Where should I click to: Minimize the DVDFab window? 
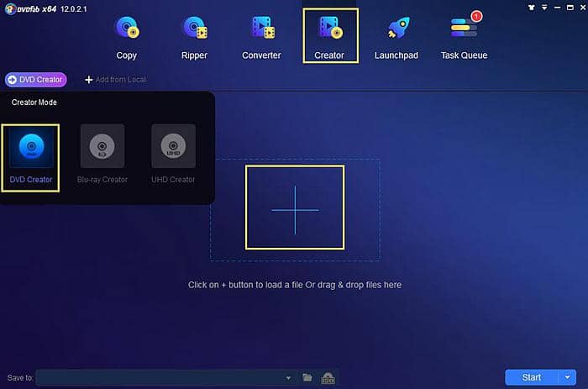point(557,8)
